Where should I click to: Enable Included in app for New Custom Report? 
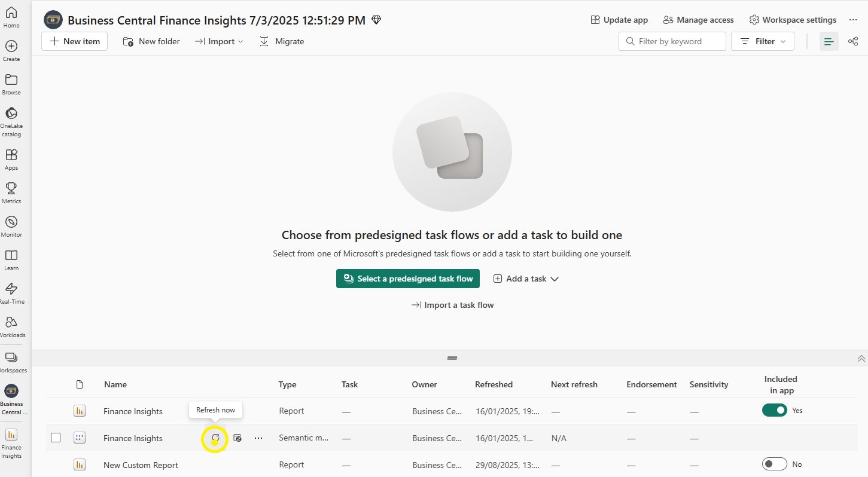click(775, 464)
